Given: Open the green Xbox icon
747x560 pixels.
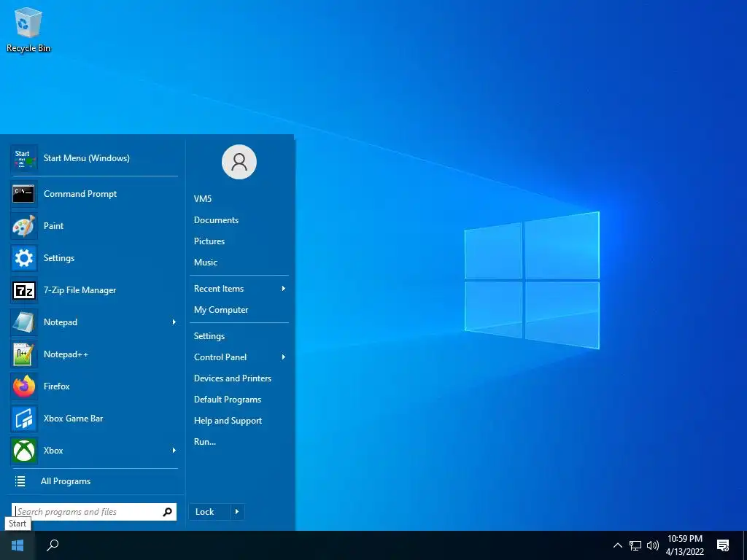Looking at the screenshot, I should pyautogui.click(x=24, y=451).
